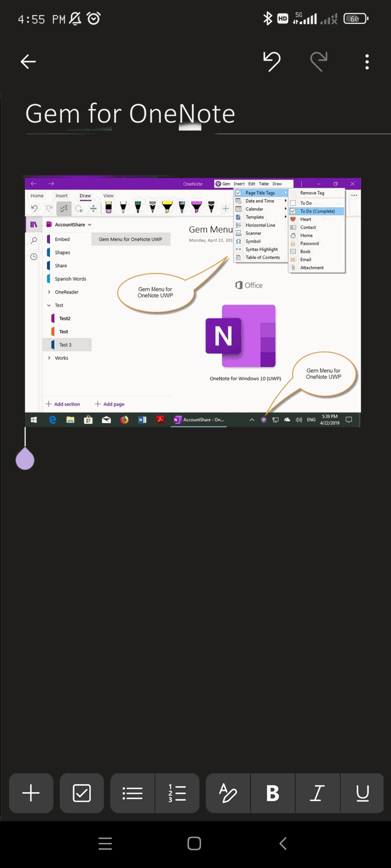Click Gem tray icon in embedded taskbar
Screen dimensions: 391x868
pos(264,420)
